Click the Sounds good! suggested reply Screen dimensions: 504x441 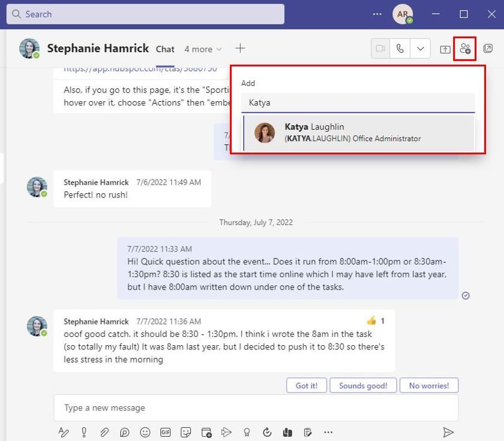(363, 385)
